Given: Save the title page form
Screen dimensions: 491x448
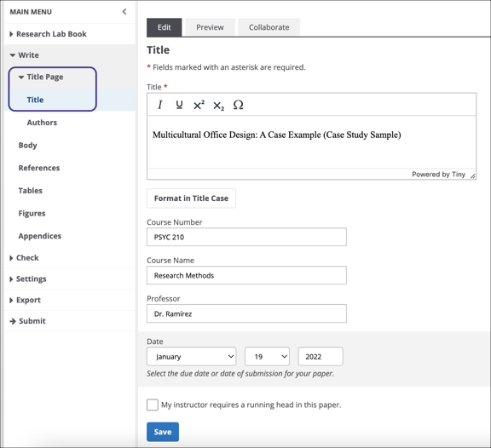Looking at the screenshot, I should (163, 432).
